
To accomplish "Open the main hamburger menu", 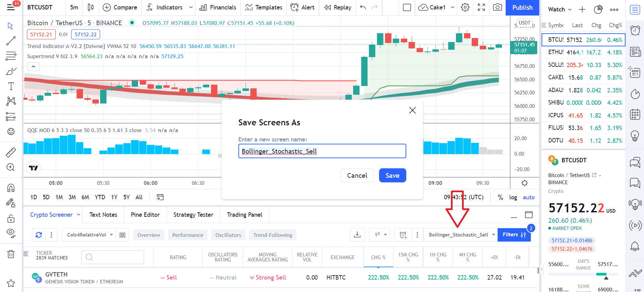I will click(x=11, y=7).
